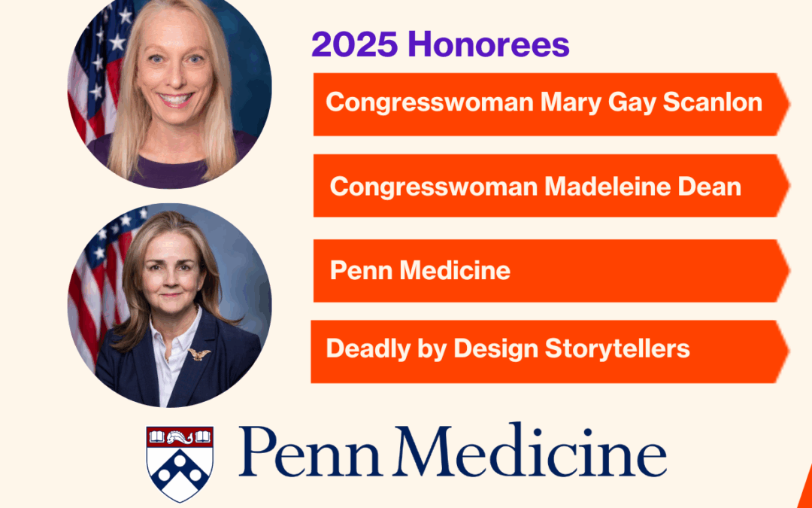The height and width of the screenshot is (508, 812).
Task: Click the arrow tip of the Storytellers banner
Action: coord(782,351)
